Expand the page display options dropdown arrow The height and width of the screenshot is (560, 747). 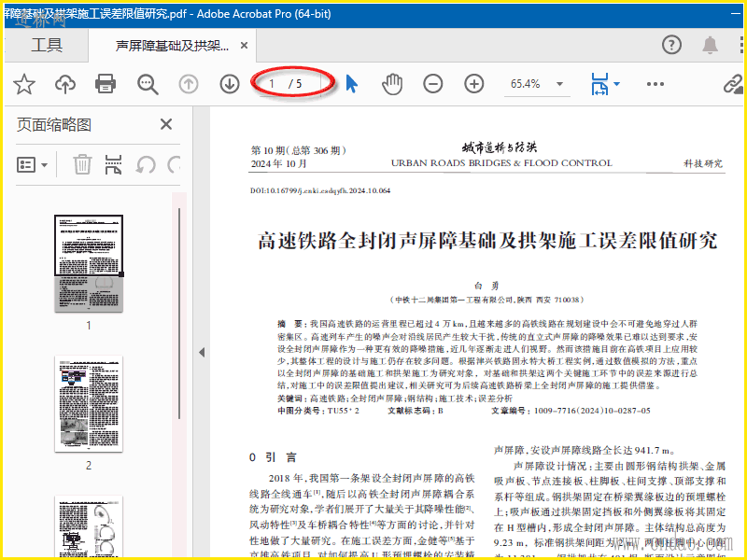point(617,84)
